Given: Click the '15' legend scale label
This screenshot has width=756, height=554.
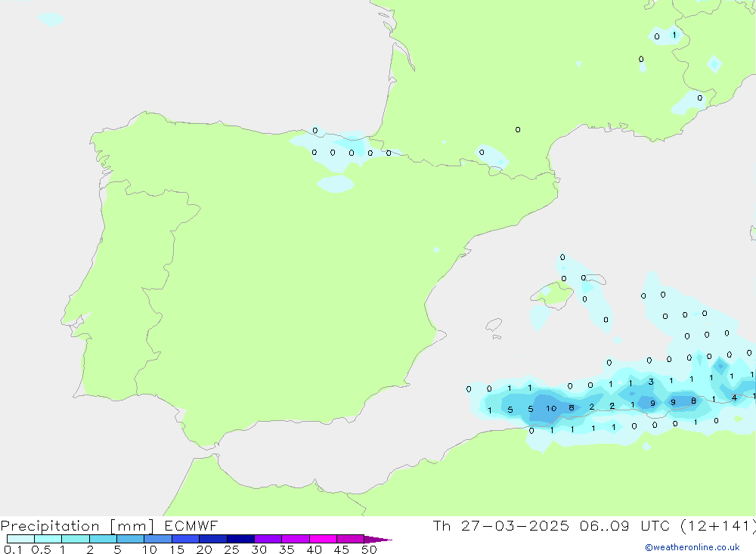Looking at the screenshot, I should [177, 549].
